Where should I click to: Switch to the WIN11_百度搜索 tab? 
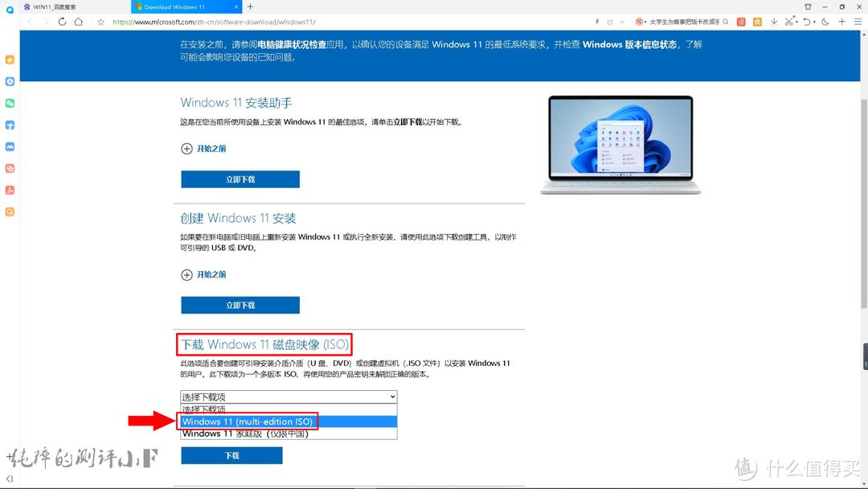tap(56, 6)
